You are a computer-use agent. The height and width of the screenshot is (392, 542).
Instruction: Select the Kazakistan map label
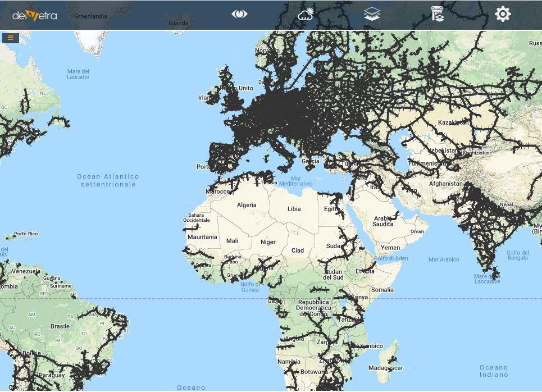tap(453, 122)
